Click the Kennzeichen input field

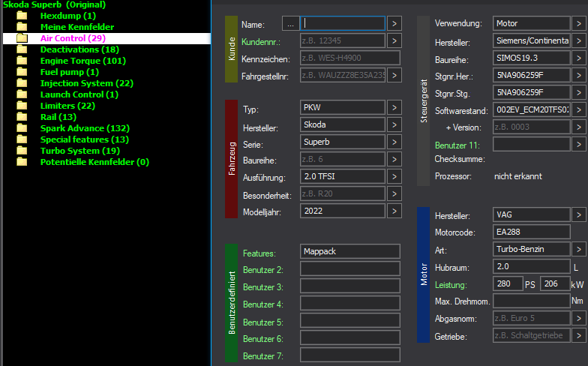[349, 58]
